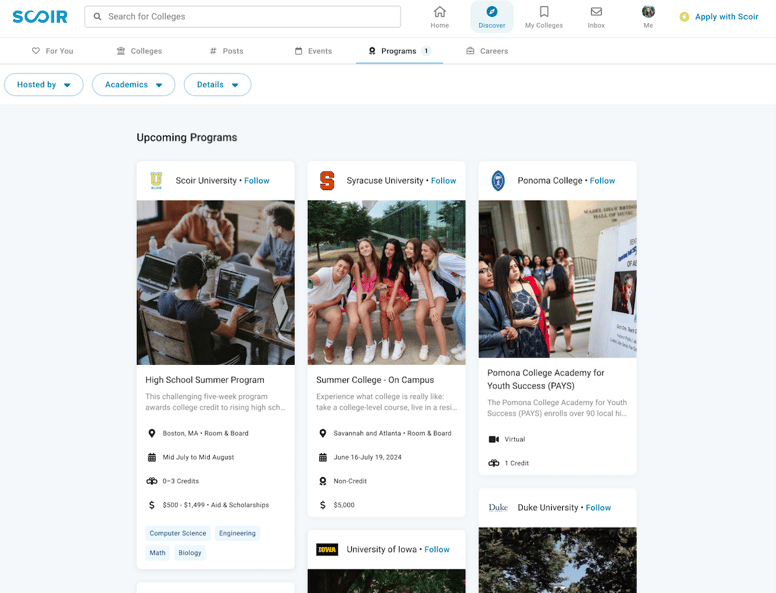776x593 pixels.
Task: Follow Duke University
Action: [598, 507]
